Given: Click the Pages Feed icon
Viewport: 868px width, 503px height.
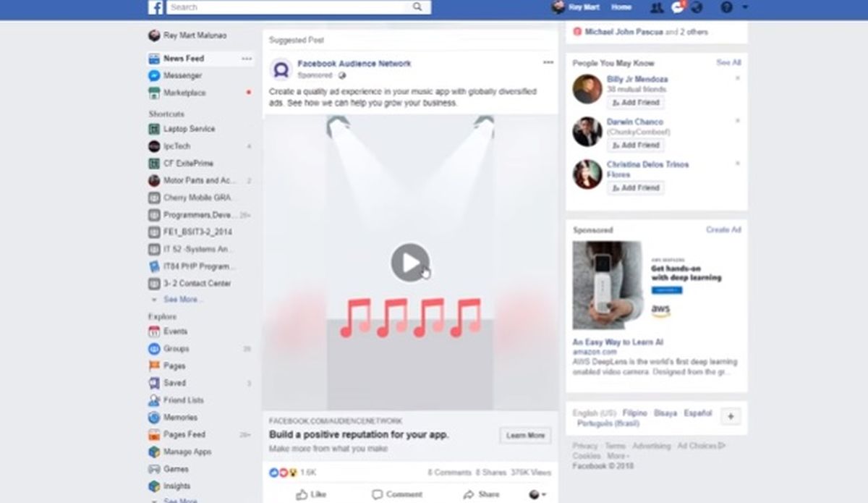Looking at the screenshot, I should (154, 435).
